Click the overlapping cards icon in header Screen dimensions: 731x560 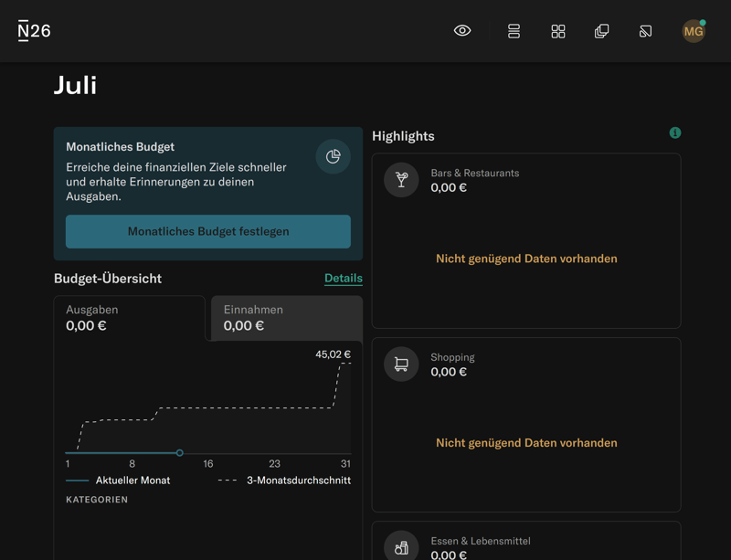tap(601, 31)
